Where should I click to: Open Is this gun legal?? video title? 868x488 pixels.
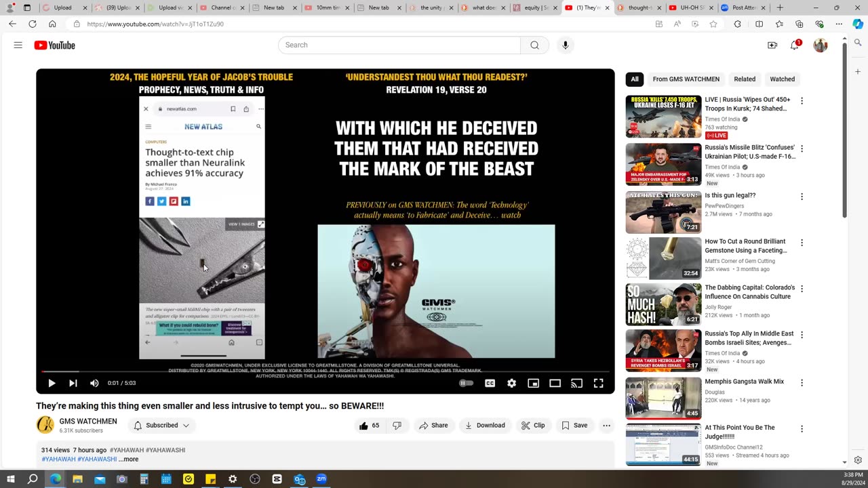[730, 195]
